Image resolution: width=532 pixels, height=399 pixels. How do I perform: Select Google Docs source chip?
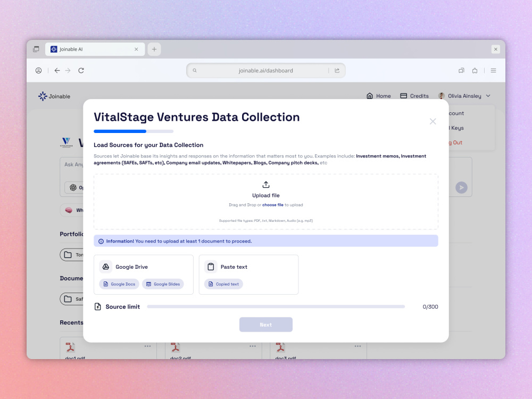click(119, 284)
